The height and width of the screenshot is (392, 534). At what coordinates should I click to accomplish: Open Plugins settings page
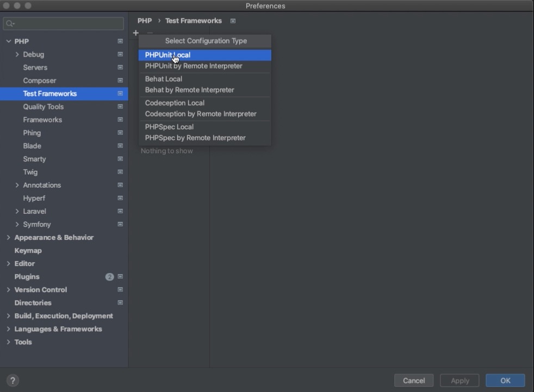64,277
